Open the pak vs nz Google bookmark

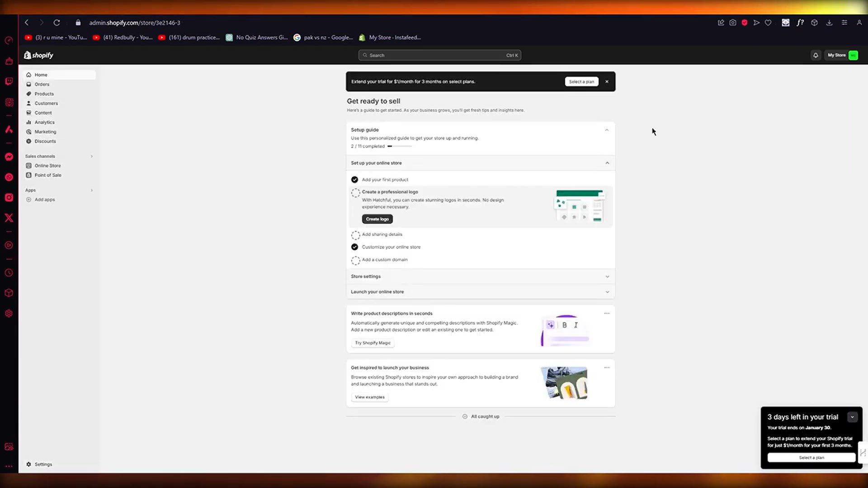coord(323,38)
